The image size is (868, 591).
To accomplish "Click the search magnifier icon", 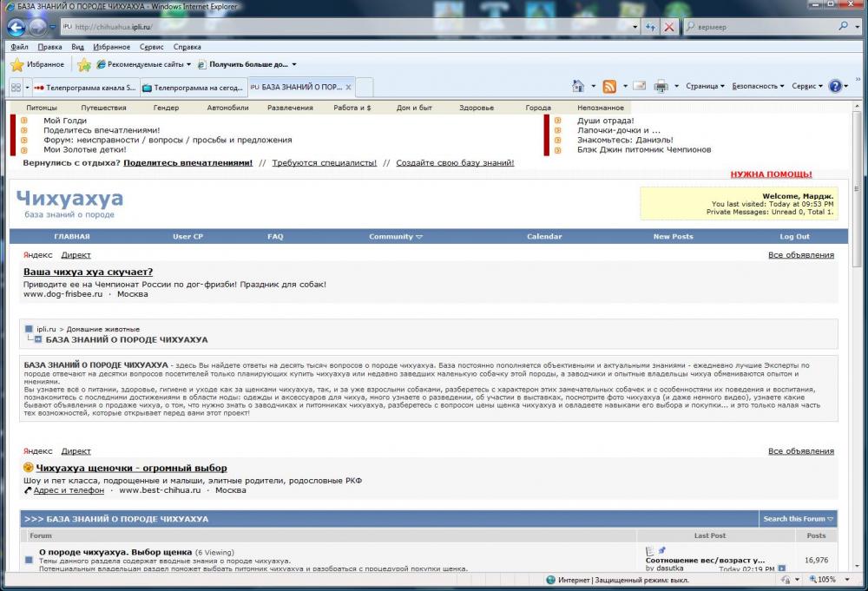I will [x=843, y=27].
